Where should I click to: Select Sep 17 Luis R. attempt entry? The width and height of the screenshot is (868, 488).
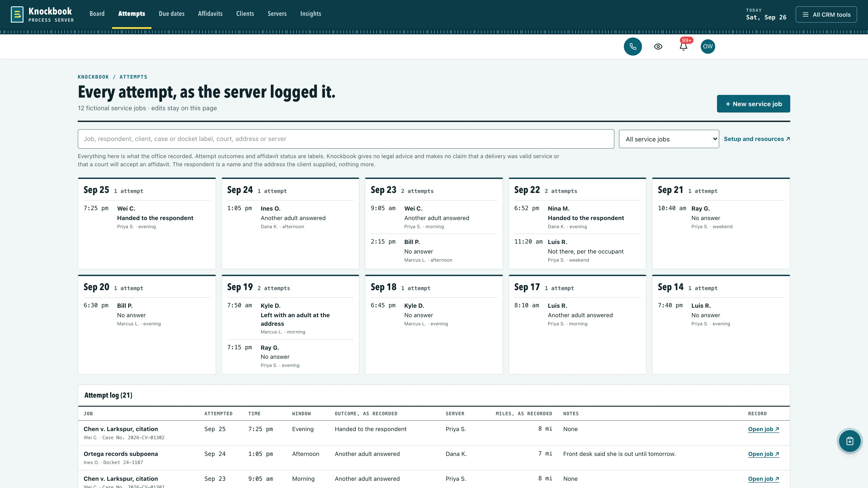point(577,314)
